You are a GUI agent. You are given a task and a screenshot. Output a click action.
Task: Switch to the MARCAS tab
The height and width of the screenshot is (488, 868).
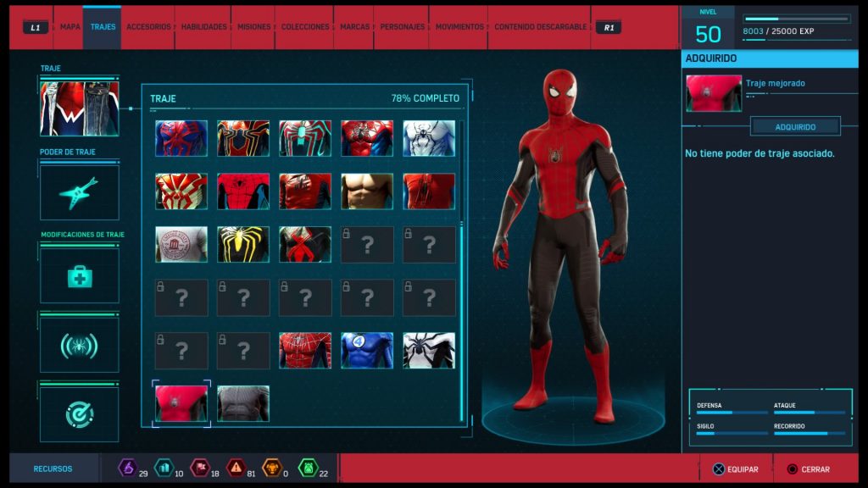[354, 26]
